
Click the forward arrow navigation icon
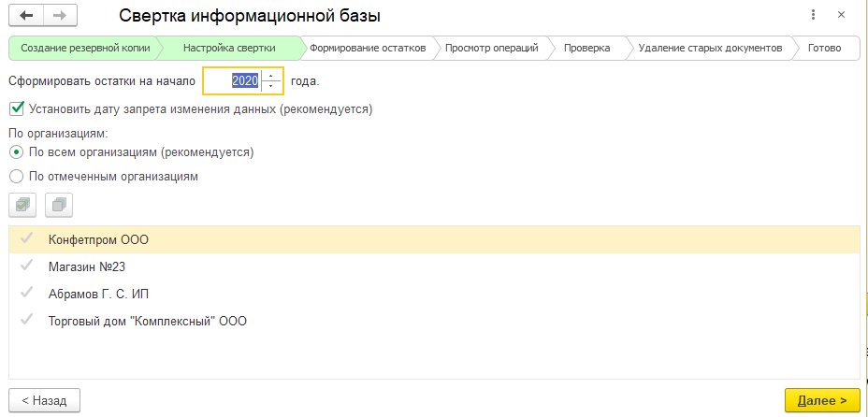tap(59, 16)
